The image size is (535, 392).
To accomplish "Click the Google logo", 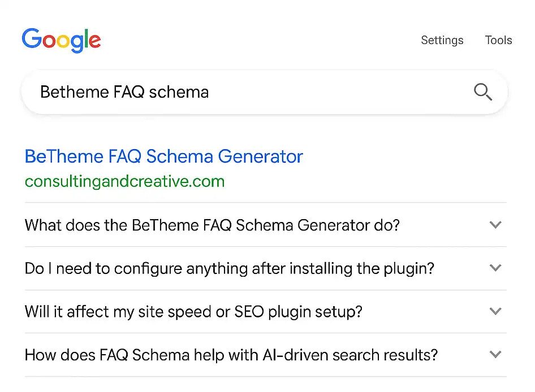I will coord(61,41).
